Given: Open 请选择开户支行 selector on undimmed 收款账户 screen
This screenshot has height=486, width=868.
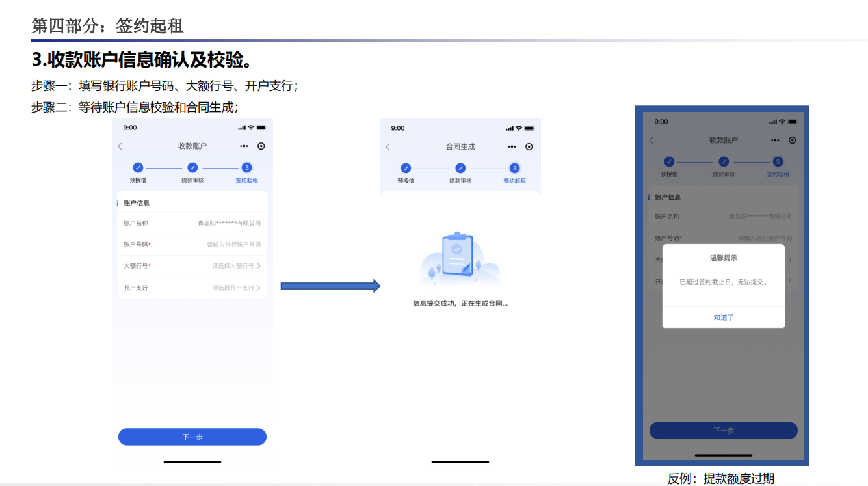Looking at the screenshot, I should tap(237, 288).
